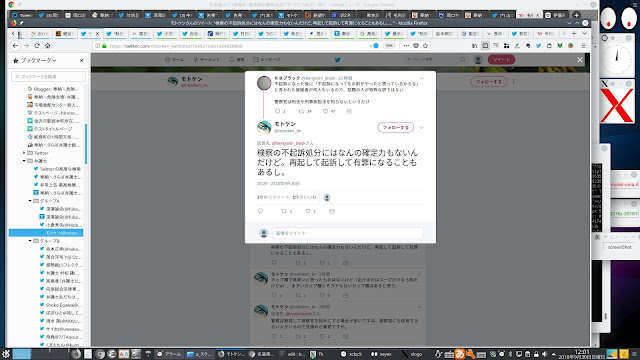Open dropdown caret on Kbブラック tweet
Screen dimensions: 640x360
[422, 78]
